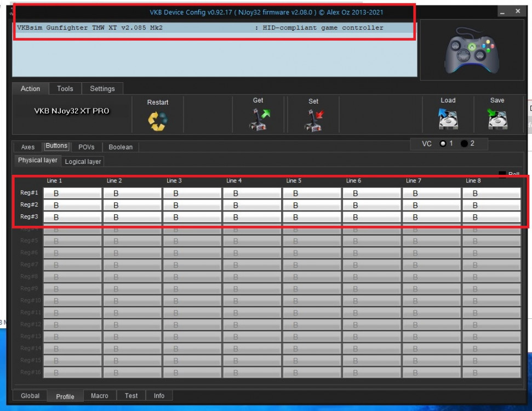Screen dimensions: 532x411
Task: Select VC radio option 1
Action: pyautogui.click(x=442, y=144)
